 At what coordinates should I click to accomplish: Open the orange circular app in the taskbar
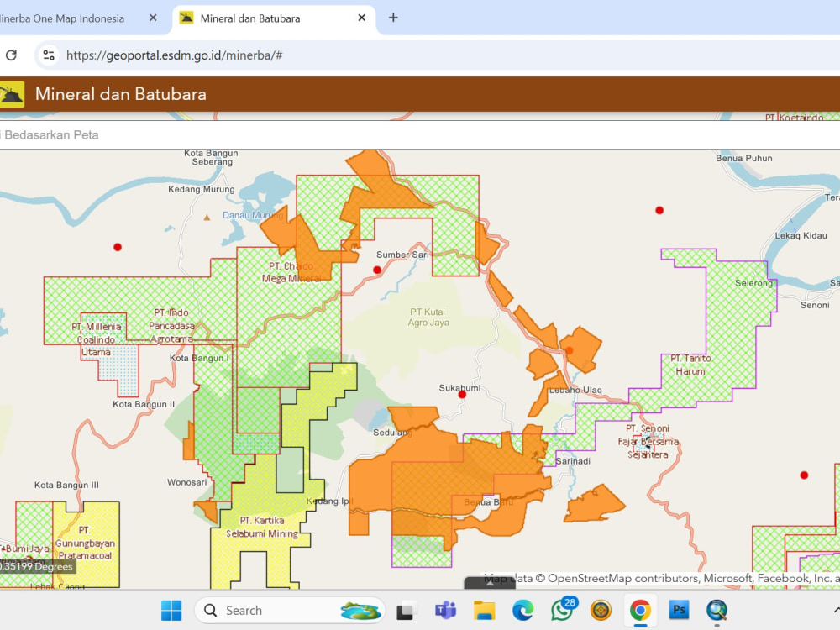coord(601,610)
